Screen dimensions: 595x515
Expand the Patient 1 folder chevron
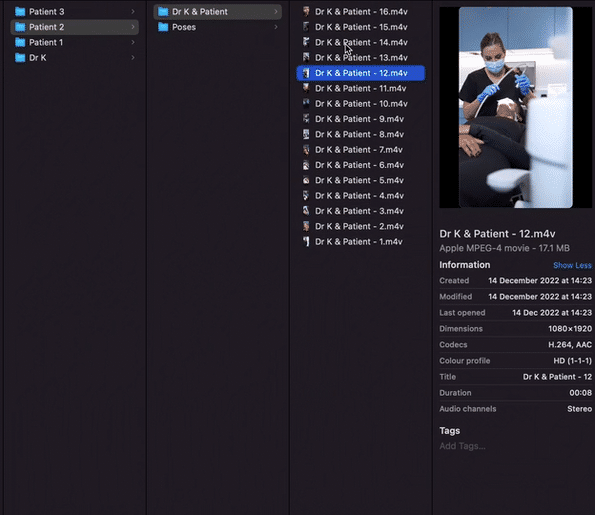point(133,43)
